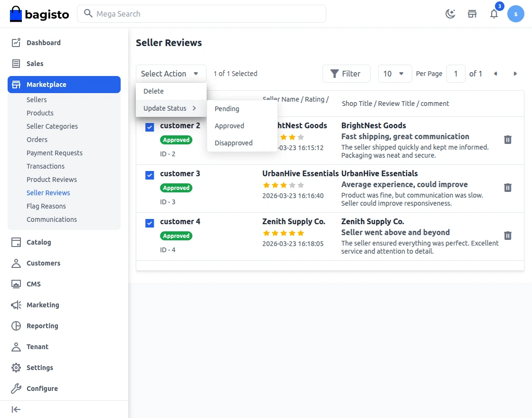Select Delete from the action menu
532x418 pixels.
pos(154,91)
